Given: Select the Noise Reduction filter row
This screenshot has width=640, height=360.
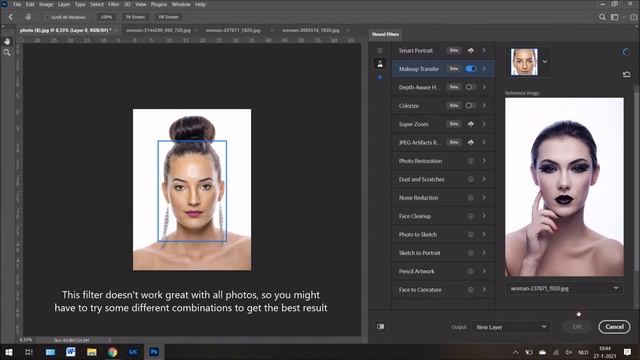Looking at the screenshot, I should [x=444, y=198].
